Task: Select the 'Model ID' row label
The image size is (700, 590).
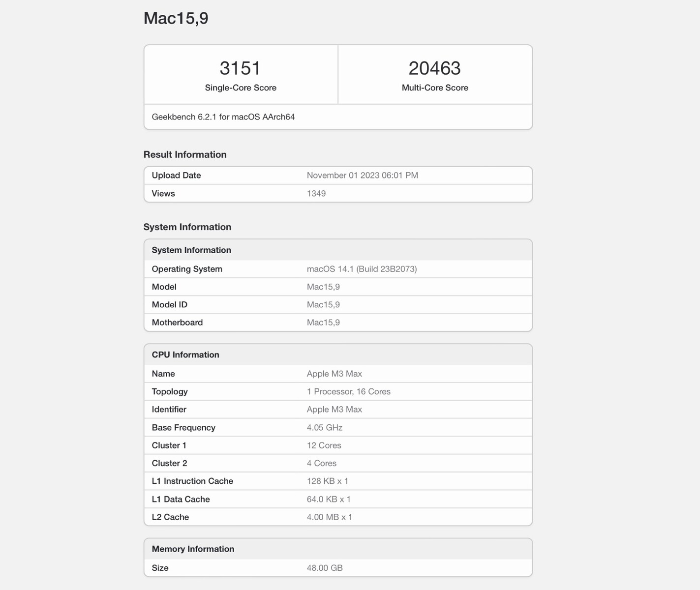Action: coord(170,305)
